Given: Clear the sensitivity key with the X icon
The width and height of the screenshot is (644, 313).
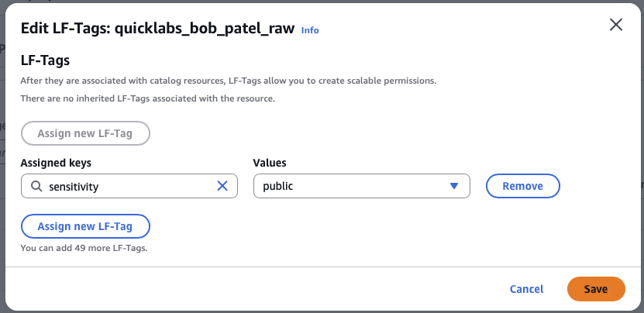Looking at the screenshot, I should point(222,186).
